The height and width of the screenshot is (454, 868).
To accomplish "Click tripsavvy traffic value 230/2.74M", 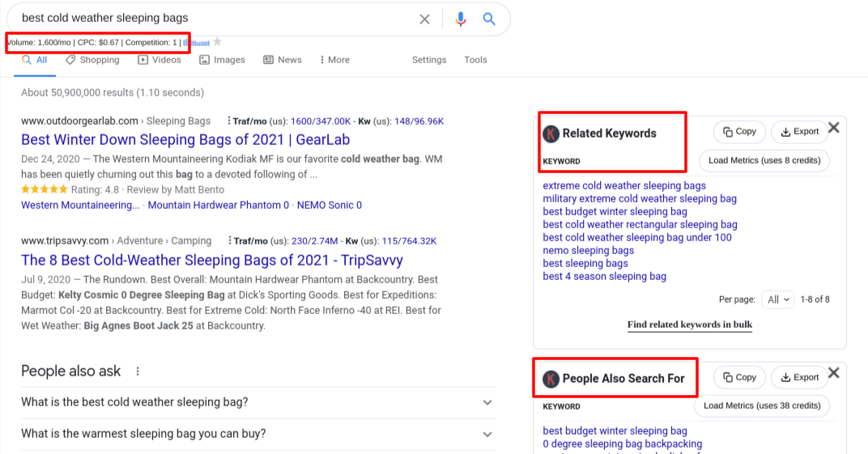I will [314, 241].
